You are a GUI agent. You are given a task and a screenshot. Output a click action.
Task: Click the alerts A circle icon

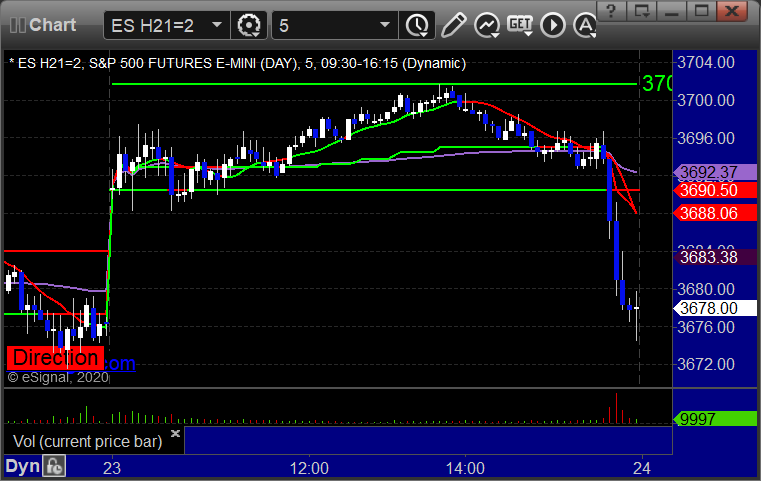click(585, 25)
